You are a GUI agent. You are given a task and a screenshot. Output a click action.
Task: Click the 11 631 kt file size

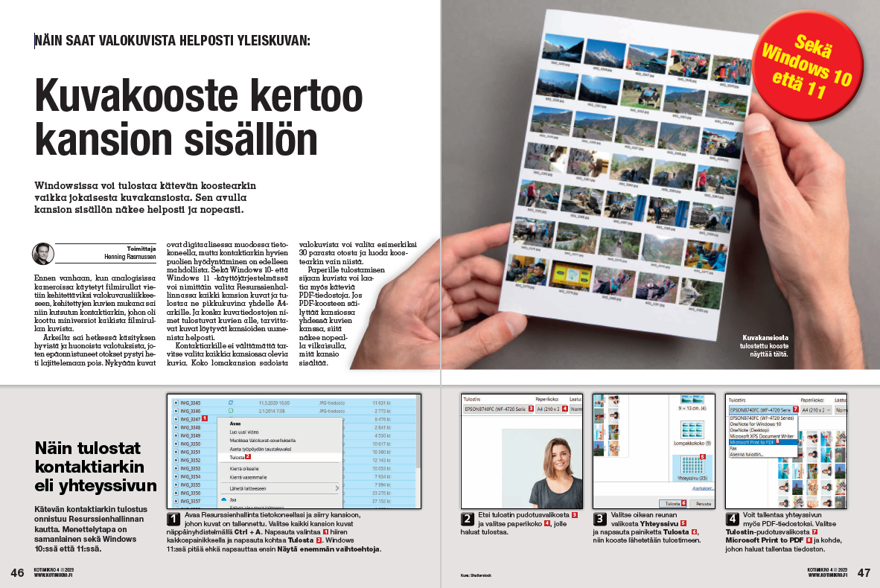point(382,403)
